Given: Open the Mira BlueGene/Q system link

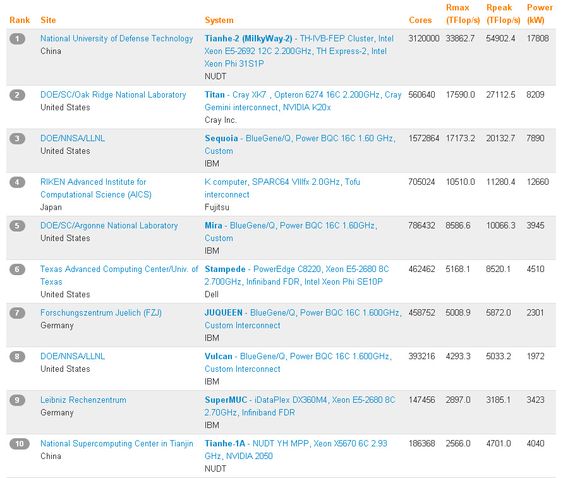Looking at the screenshot, I should (291, 232).
